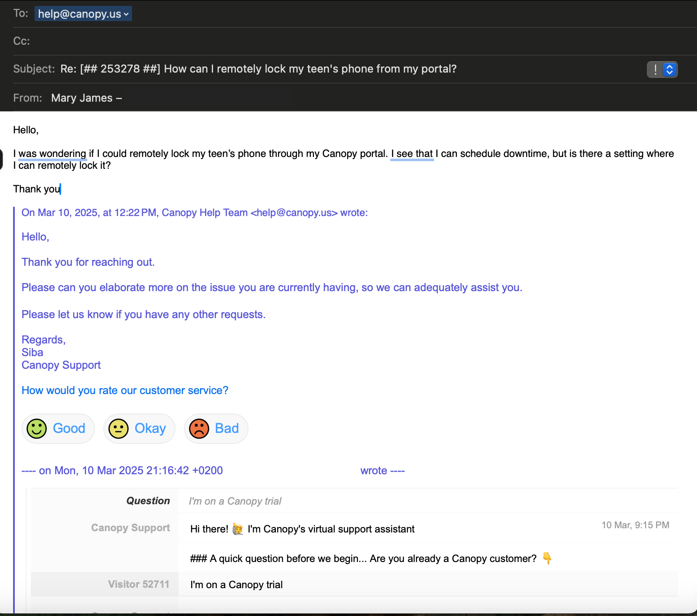Open the priority exclamation popup
697x616 pixels.
pos(662,70)
